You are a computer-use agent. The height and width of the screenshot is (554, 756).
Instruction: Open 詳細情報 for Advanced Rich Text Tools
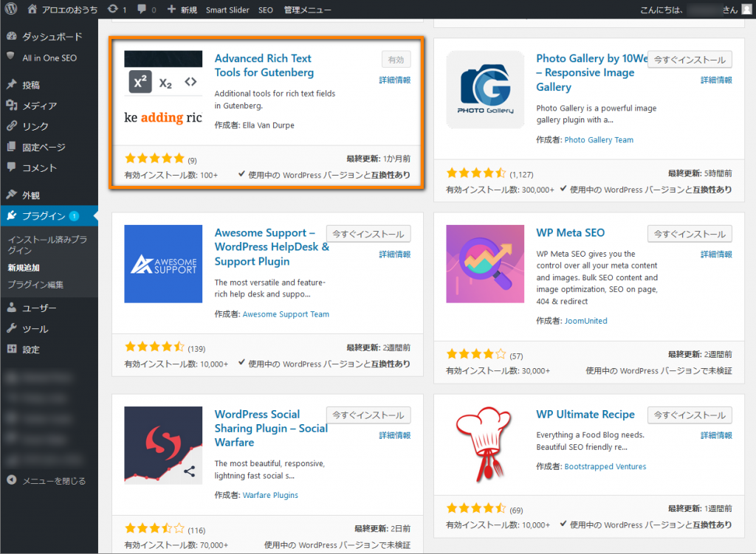point(395,80)
